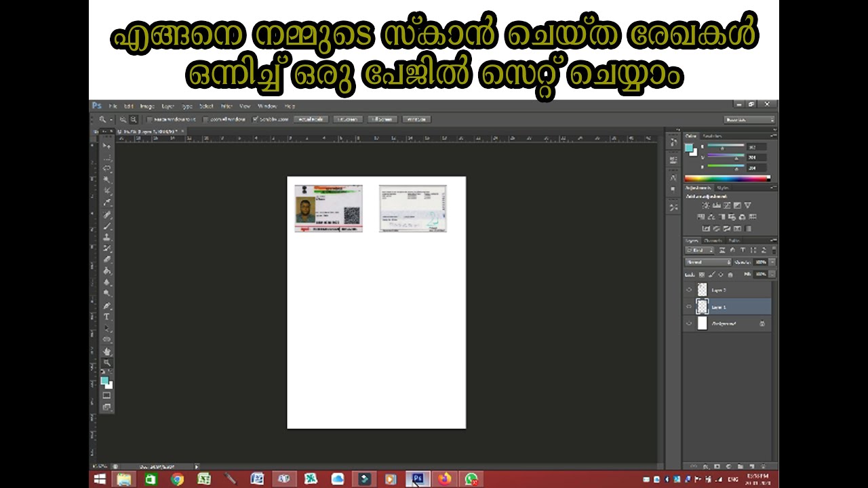Select the Lasso tool
Viewport: 868px width, 488px height.
106,168
